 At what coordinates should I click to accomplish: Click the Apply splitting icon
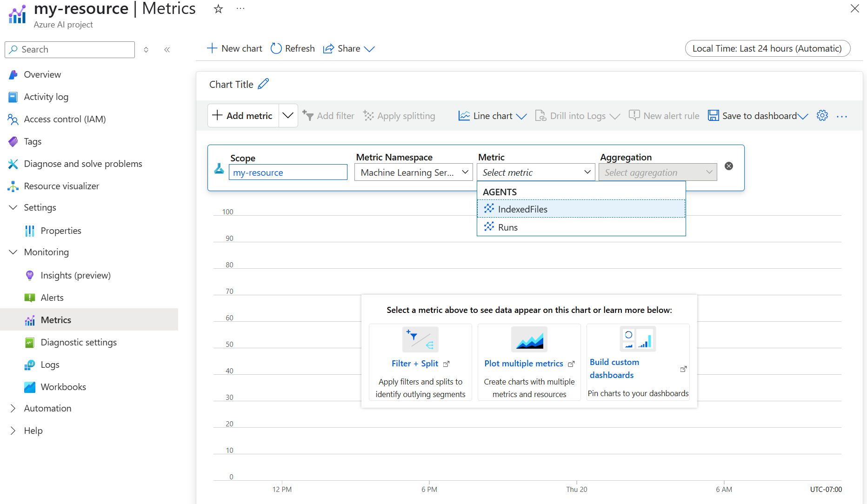tap(368, 115)
